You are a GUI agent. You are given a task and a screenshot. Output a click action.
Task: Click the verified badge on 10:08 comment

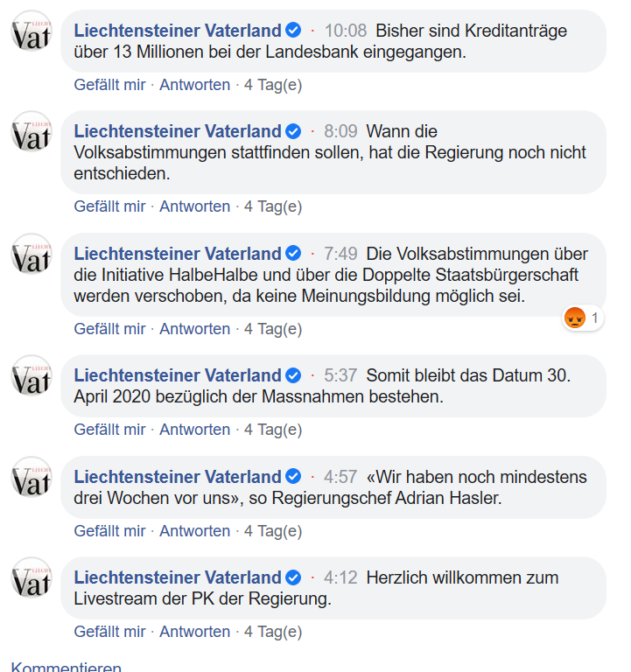(293, 31)
